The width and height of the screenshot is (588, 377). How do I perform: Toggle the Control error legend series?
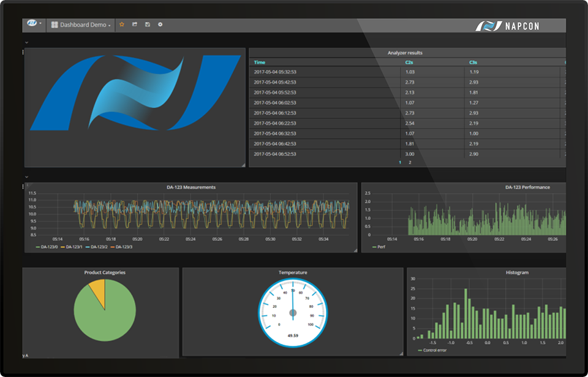434,350
